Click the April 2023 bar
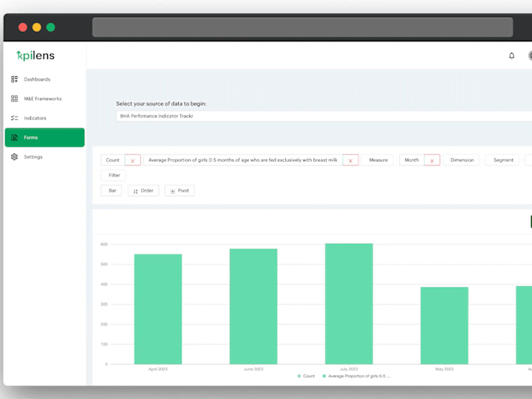 pos(158,309)
